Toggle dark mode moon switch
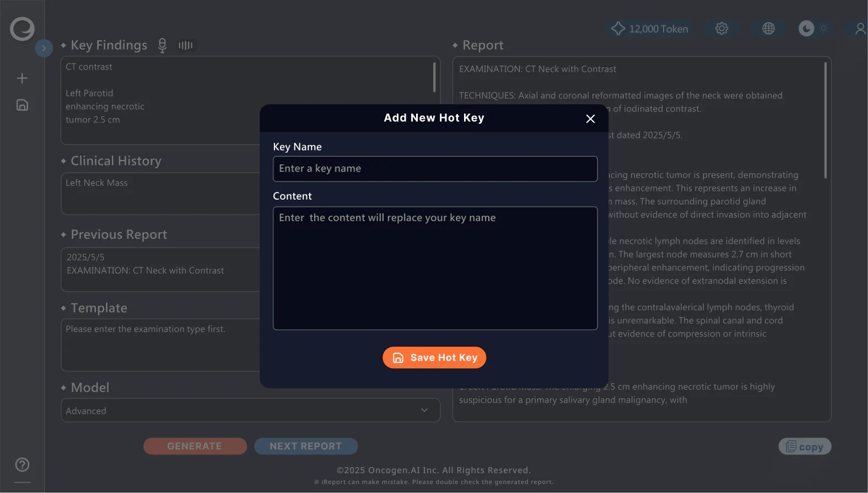Viewport: 868px width, 493px height. coord(806,29)
